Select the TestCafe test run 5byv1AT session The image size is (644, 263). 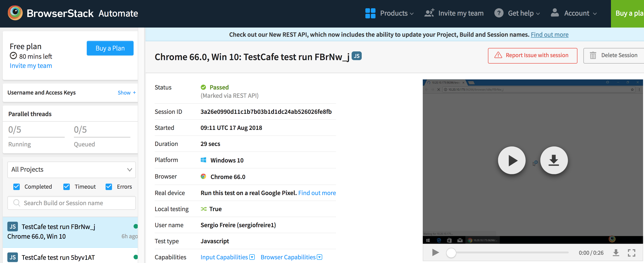point(70,255)
